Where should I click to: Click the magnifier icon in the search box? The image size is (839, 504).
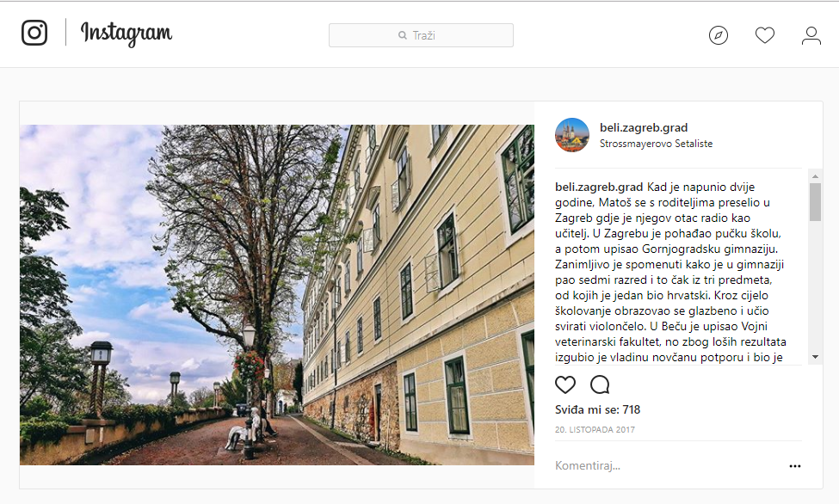pos(403,35)
